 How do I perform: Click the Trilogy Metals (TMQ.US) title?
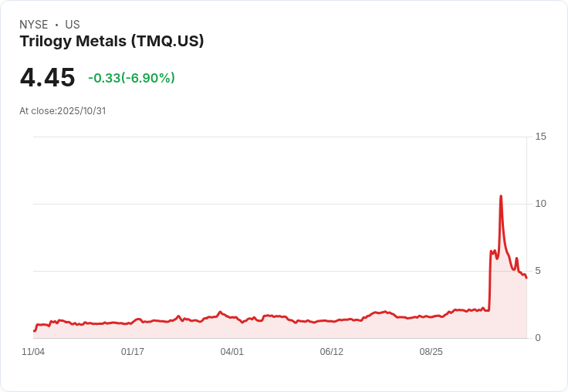click(x=112, y=41)
